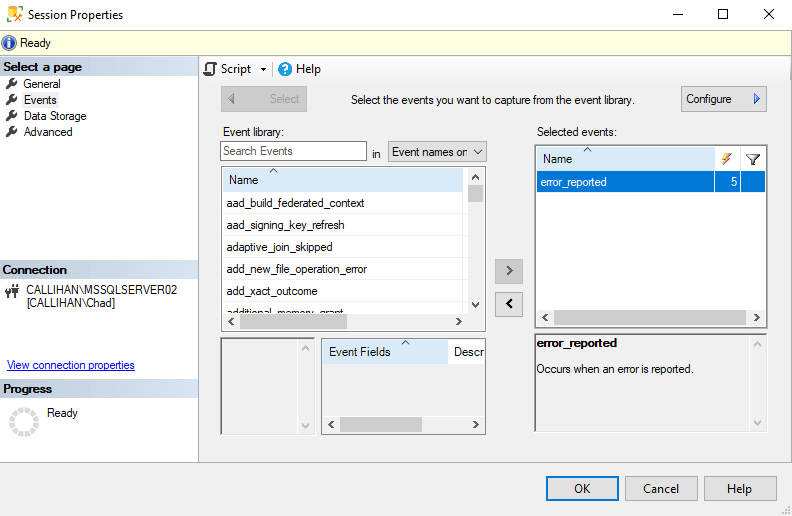Click the connection server icon

tap(12, 291)
